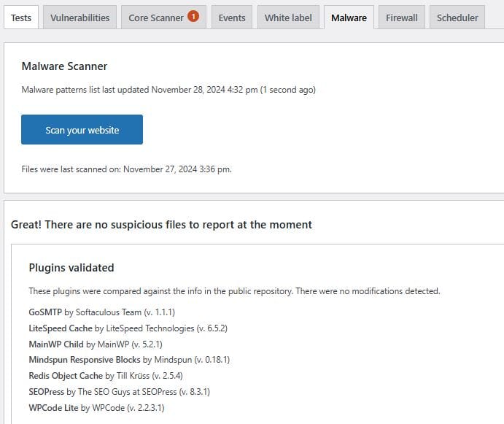Select the Redis Object Cache entry

click(106, 376)
